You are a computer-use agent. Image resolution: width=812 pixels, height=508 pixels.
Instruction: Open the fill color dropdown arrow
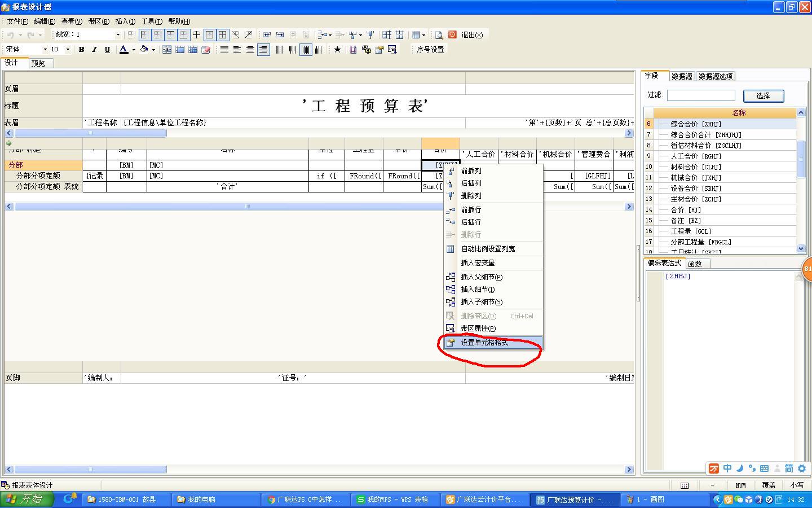pyautogui.click(x=153, y=50)
